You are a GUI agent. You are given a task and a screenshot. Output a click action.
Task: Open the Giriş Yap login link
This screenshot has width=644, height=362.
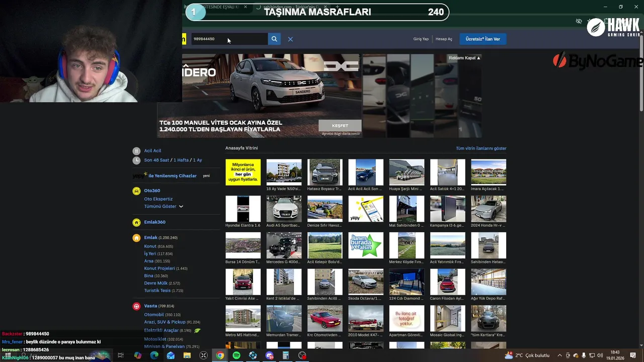coord(421,39)
